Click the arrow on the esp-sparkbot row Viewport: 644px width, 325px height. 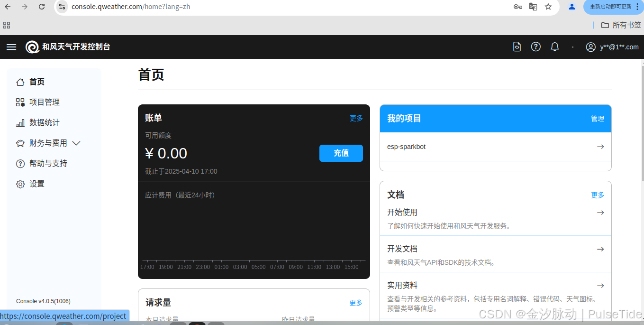pyautogui.click(x=600, y=147)
